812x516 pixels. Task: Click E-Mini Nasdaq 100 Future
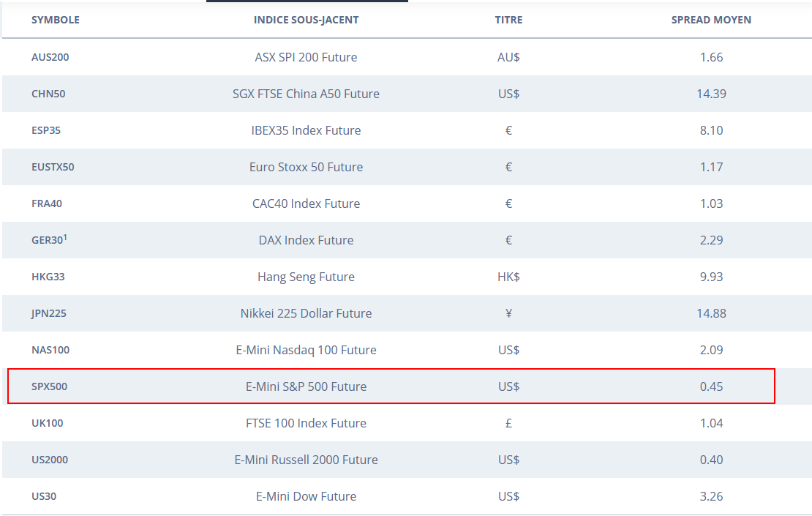pyautogui.click(x=306, y=350)
